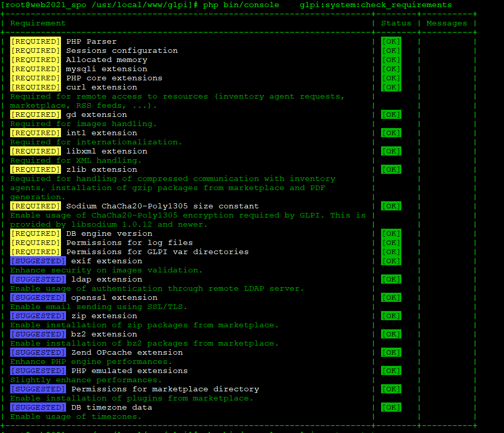Viewport: 504px width, 433px height.
Task: Click the 'gd extension' requirement text
Action: (97, 115)
